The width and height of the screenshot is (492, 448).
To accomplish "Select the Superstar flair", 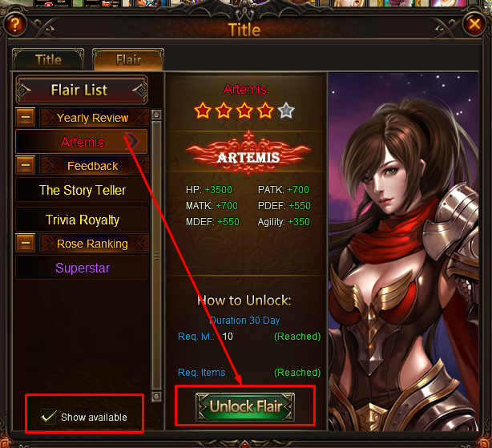I will pyautogui.click(x=81, y=268).
